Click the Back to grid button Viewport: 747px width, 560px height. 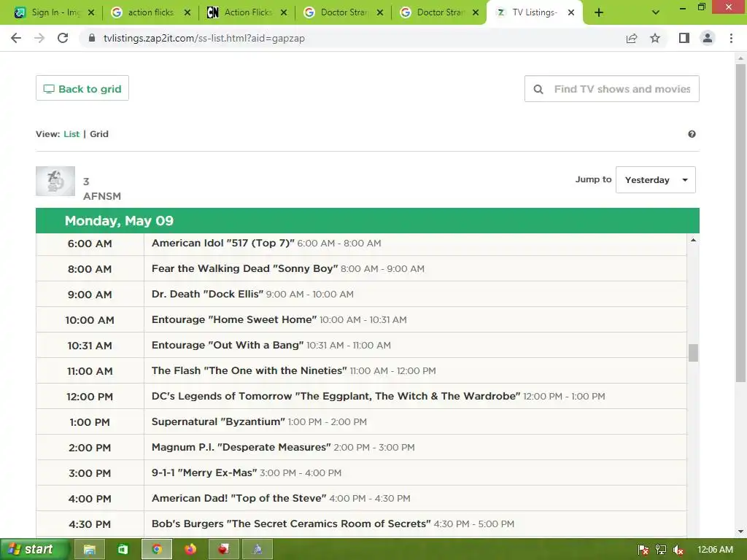click(x=82, y=88)
